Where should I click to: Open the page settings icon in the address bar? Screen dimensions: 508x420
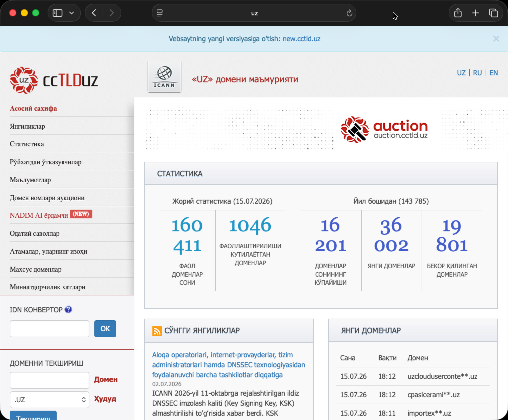[x=159, y=13]
